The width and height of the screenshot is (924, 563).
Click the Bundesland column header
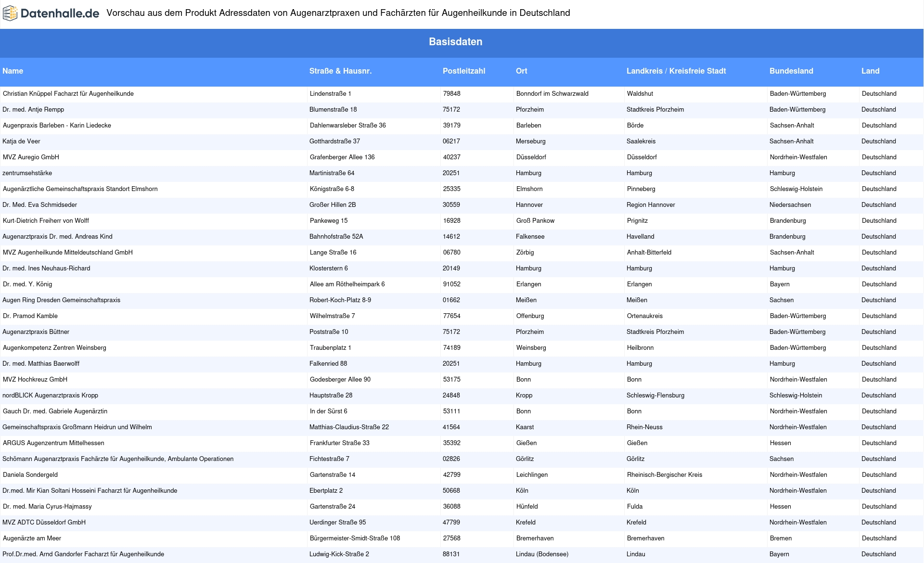click(x=791, y=71)
